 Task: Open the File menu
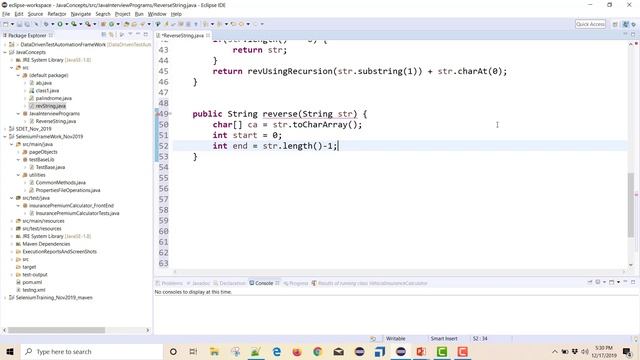6,14
